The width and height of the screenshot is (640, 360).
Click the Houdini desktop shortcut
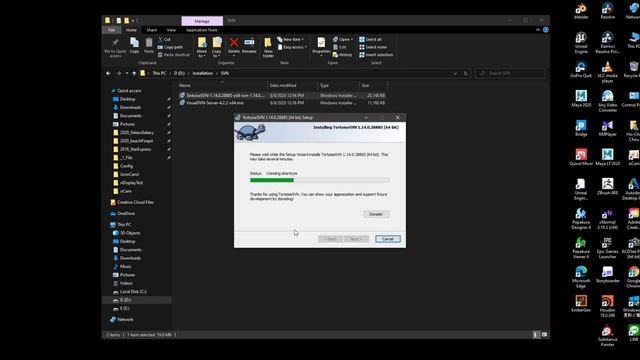[607, 306]
